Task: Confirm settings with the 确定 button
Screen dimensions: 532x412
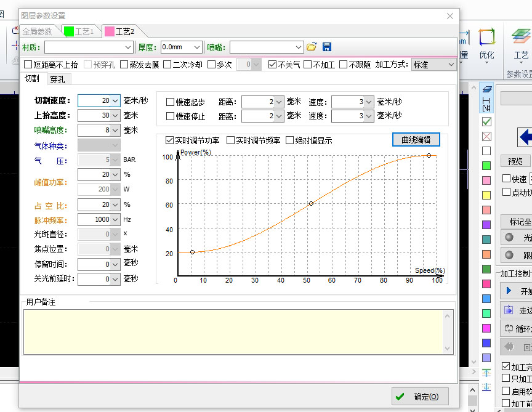Action: (x=420, y=396)
